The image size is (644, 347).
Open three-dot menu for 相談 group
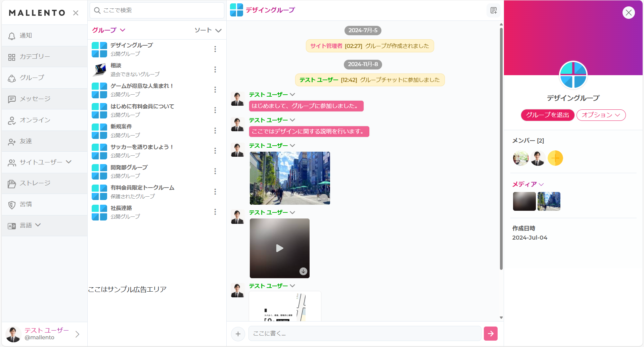pyautogui.click(x=215, y=69)
